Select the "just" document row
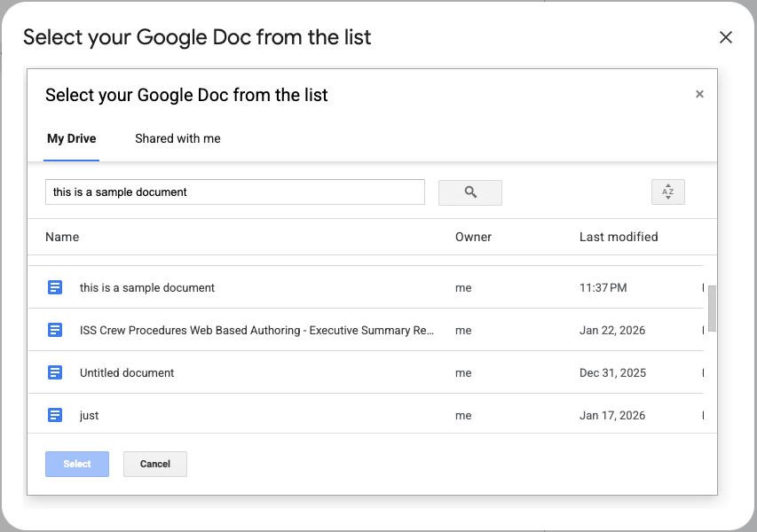Viewport: 757px width, 532px height. pos(89,415)
